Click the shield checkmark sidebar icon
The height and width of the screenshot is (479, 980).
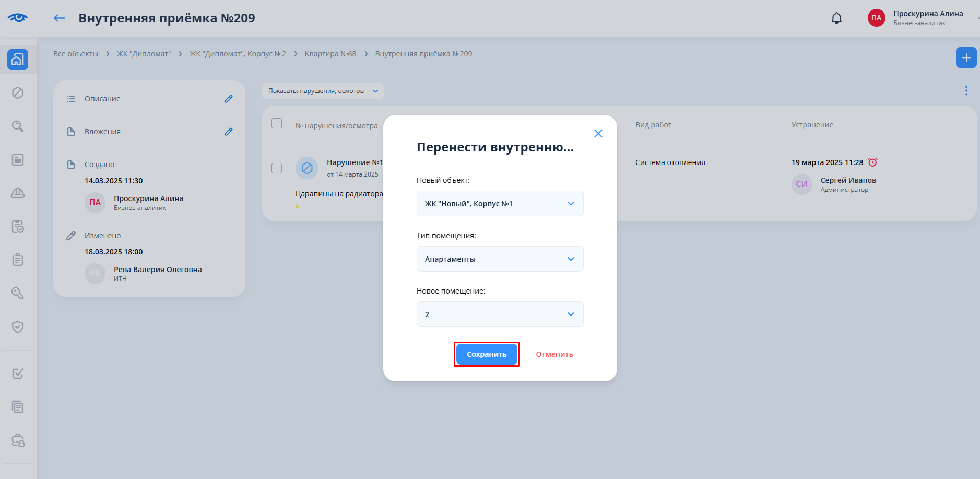[18, 327]
